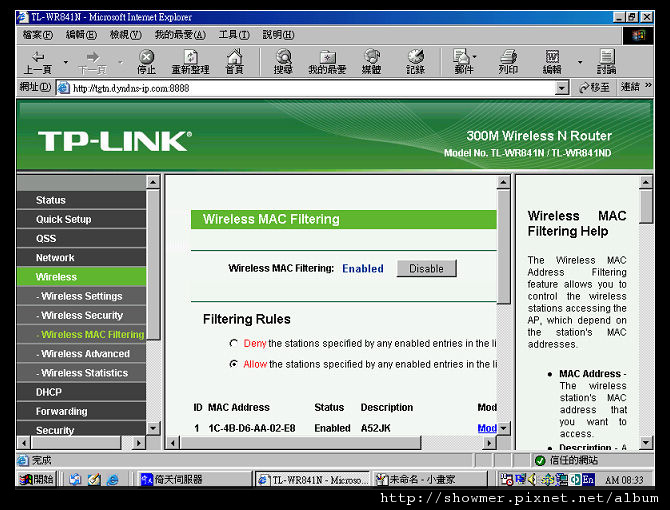670x510 pixels.
Task: Click the address bar URL field
Action: click(313, 88)
